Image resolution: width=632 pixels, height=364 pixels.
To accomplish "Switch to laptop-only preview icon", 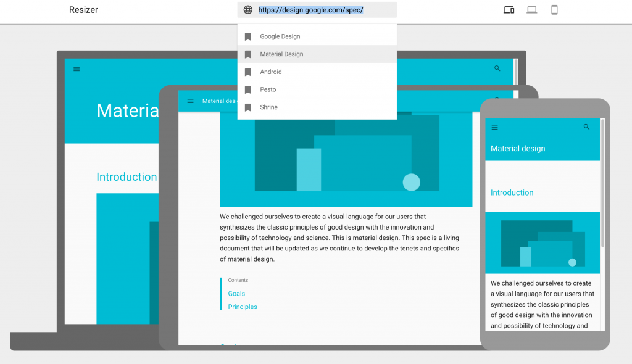I will pyautogui.click(x=531, y=10).
